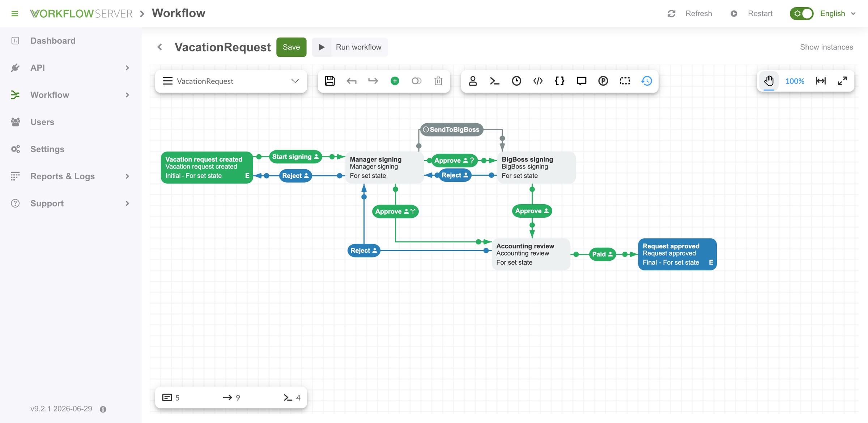Add a new activity with green plus icon

click(395, 81)
